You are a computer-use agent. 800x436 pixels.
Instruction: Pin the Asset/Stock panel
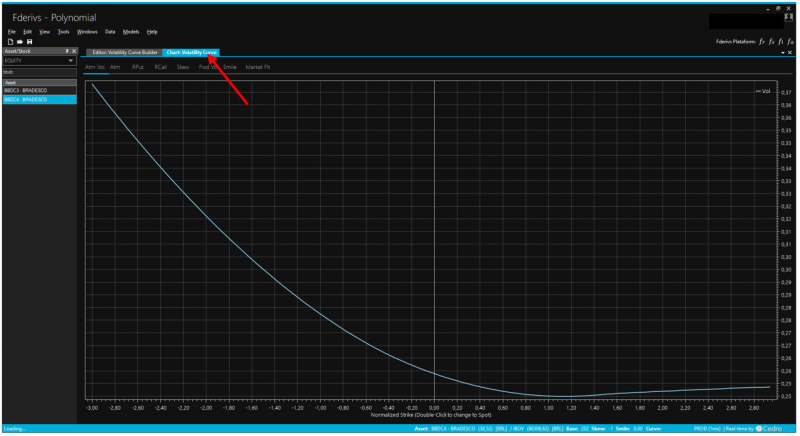(67, 51)
